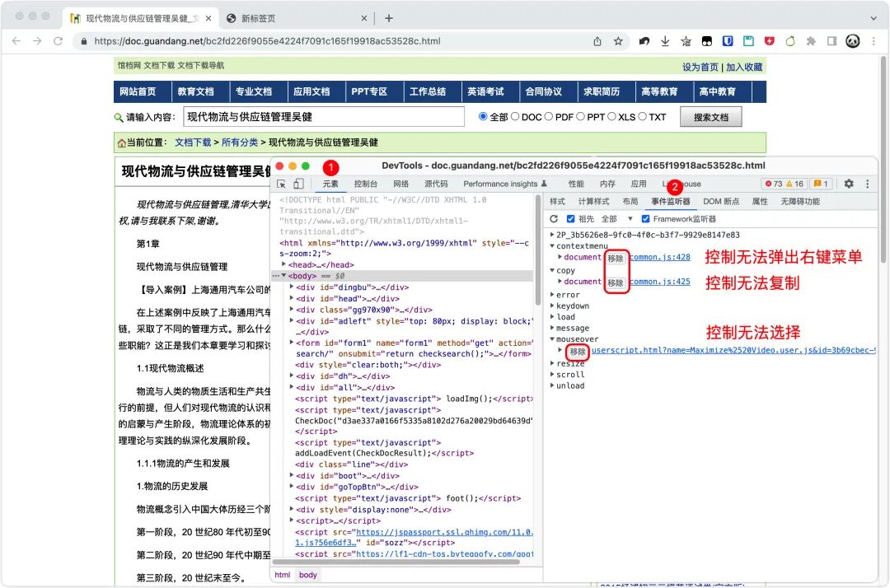Screen dimensions: 890x588
Task: Collapse the mouseover listener group
Action: pyautogui.click(x=551, y=339)
